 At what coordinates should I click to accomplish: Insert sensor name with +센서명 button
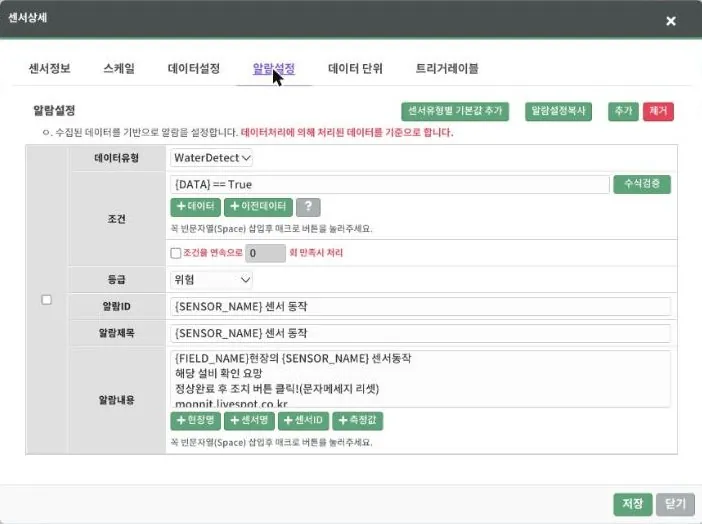249,421
